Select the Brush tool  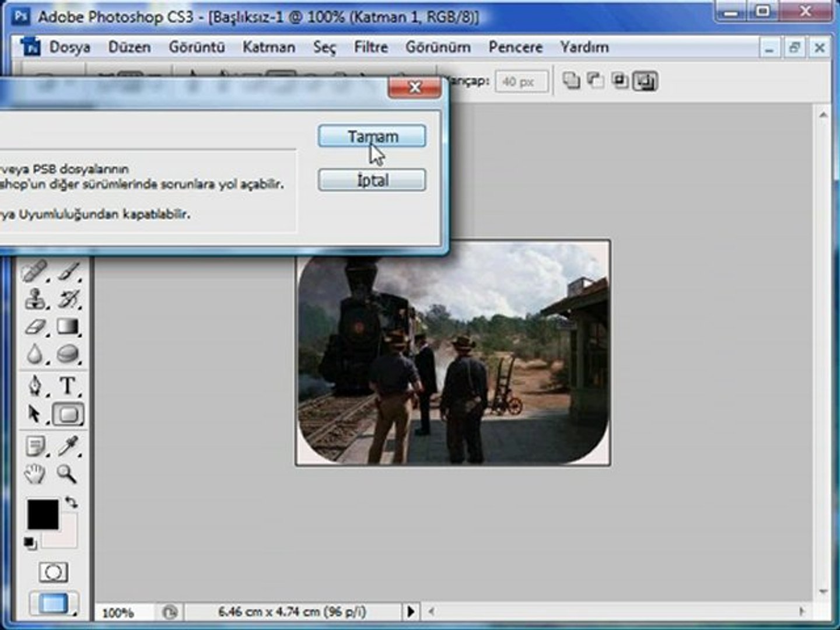[x=69, y=272]
